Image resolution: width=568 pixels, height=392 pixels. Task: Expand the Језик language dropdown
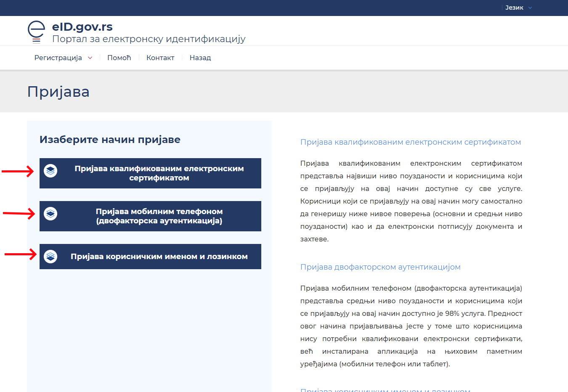pos(514,7)
